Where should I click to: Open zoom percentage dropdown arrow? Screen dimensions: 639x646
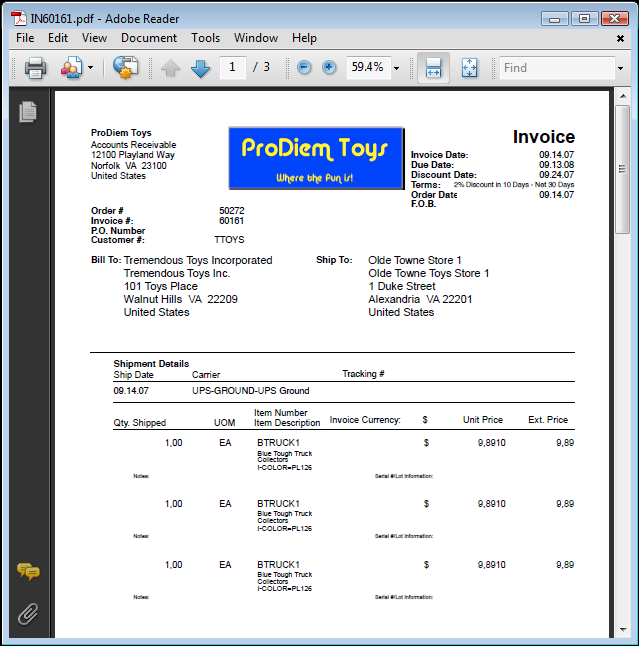pos(396,68)
